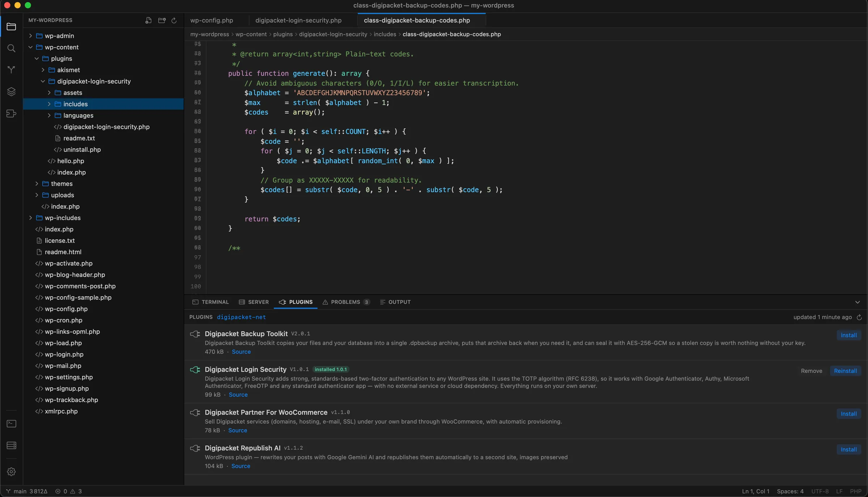
Task: Open the PROBLEMS panel tab
Action: tap(346, 302)
